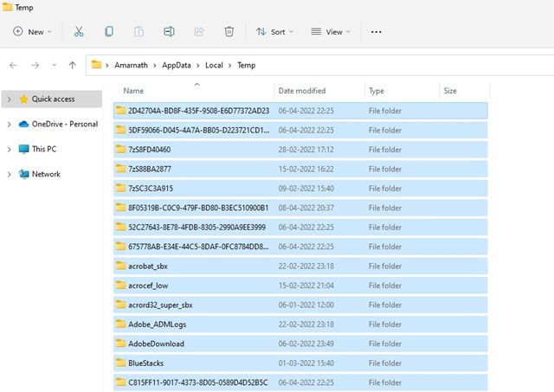Screen dimensions: 554x392
Task: Click the Temp folder icon in title bar
Action: click(8, 7)
